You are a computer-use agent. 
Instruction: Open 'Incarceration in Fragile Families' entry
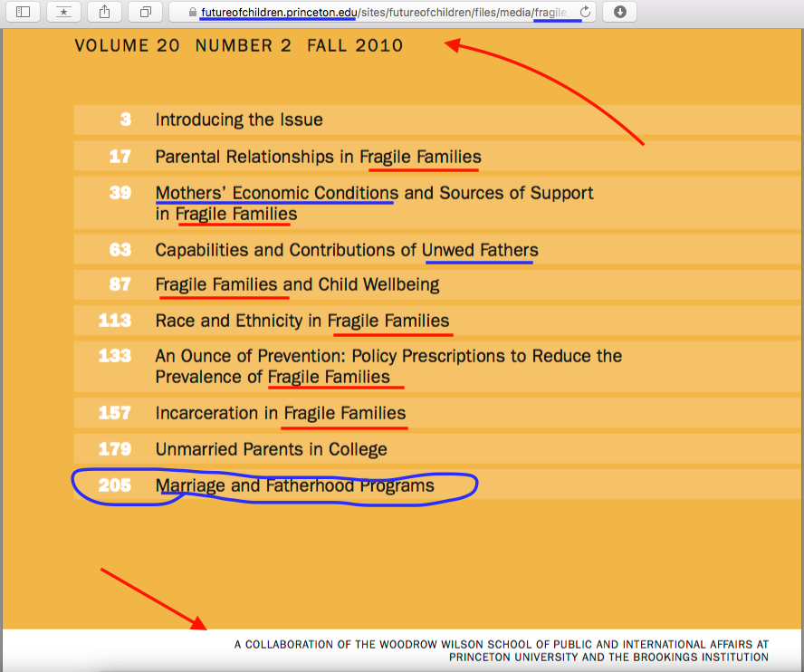click(281, 413)
